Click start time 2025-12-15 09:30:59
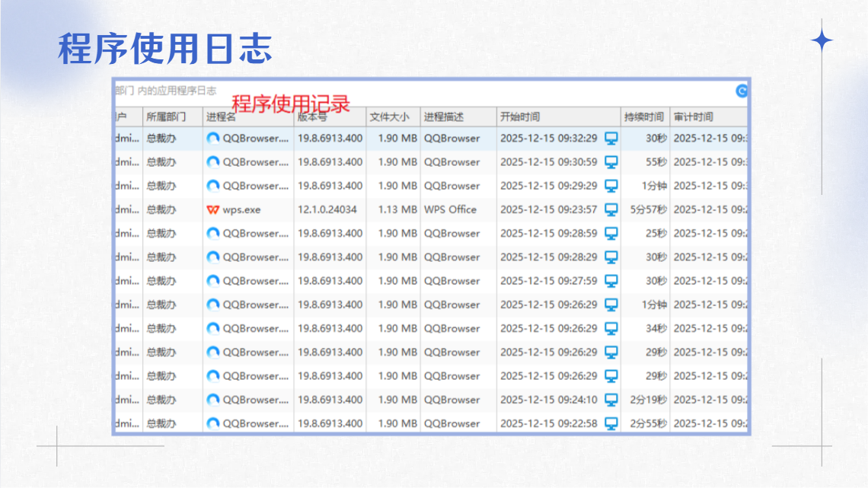 (548, 162)
